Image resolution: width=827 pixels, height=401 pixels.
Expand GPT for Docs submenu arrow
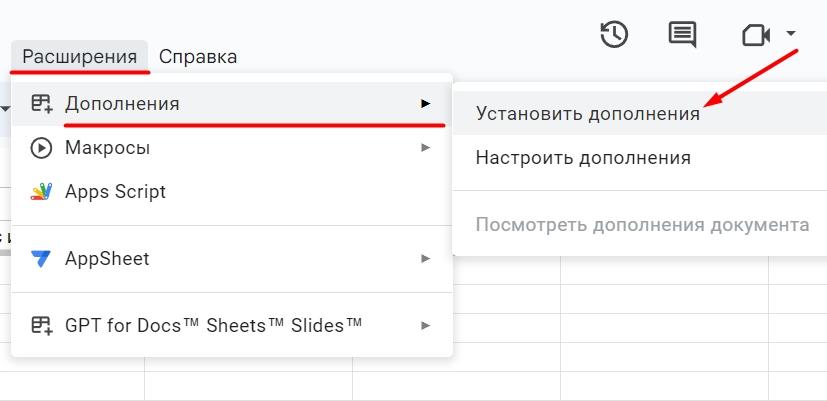[425, 325]
